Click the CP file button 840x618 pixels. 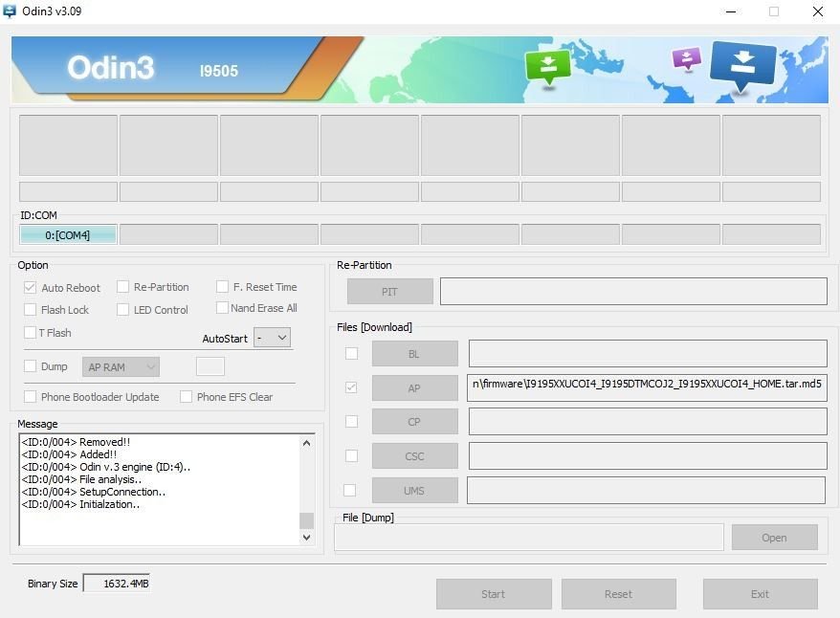click(414, 422)
